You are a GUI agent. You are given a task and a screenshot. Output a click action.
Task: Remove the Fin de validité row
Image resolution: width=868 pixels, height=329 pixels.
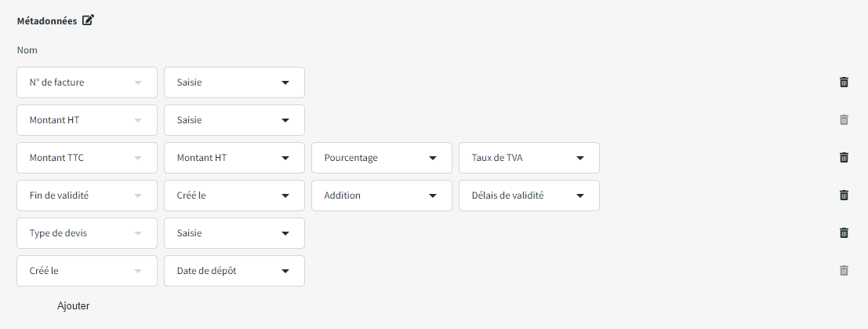(844, 196)
